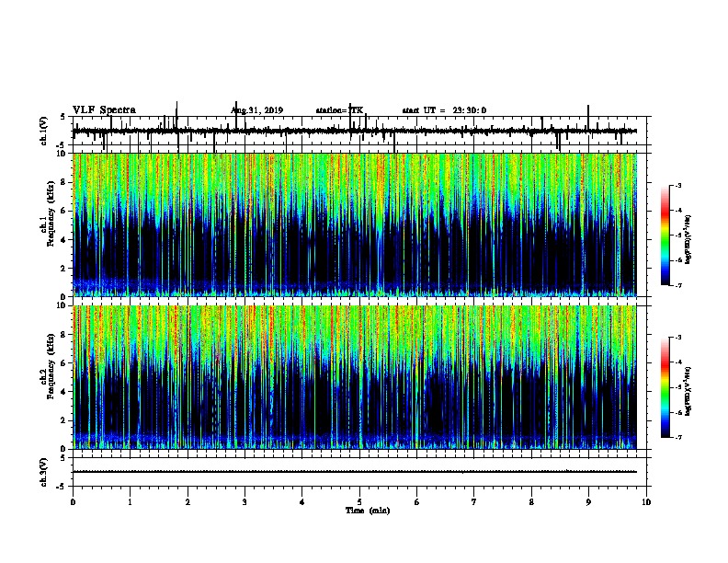Click the date text 'Aug.31, 2019'
This screenshot has height=563, width=728.
tap(256, 110)
